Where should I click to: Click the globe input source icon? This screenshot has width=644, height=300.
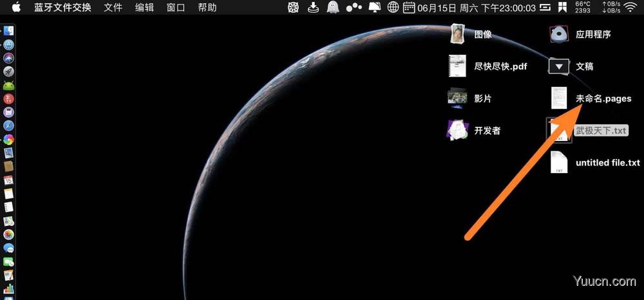pos(393,7)
